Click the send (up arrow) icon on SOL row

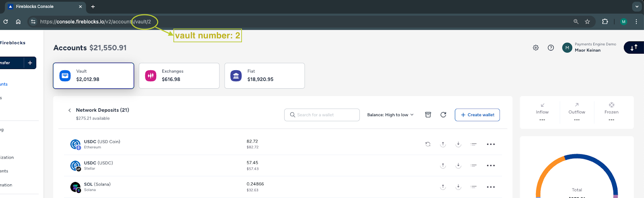pos(443,187)
